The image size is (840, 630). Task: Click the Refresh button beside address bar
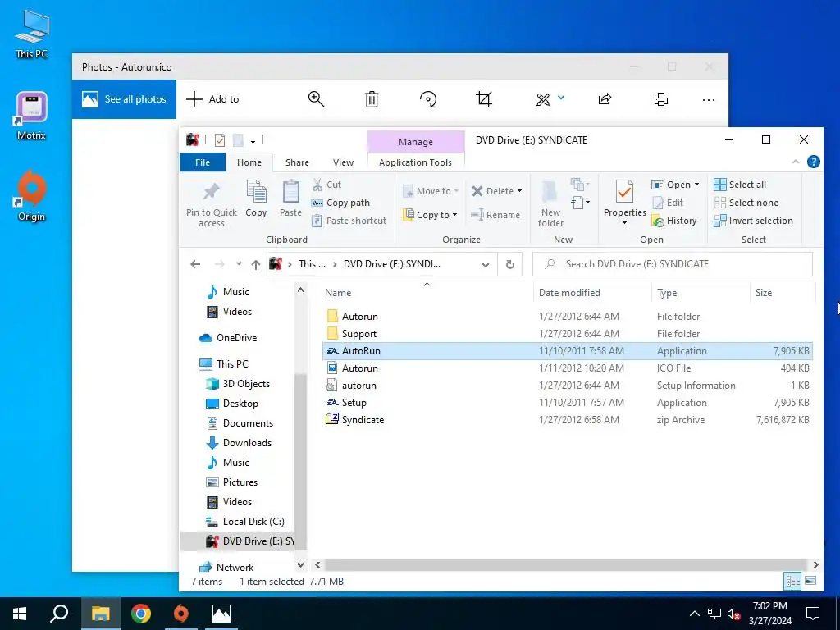[510, 265]
